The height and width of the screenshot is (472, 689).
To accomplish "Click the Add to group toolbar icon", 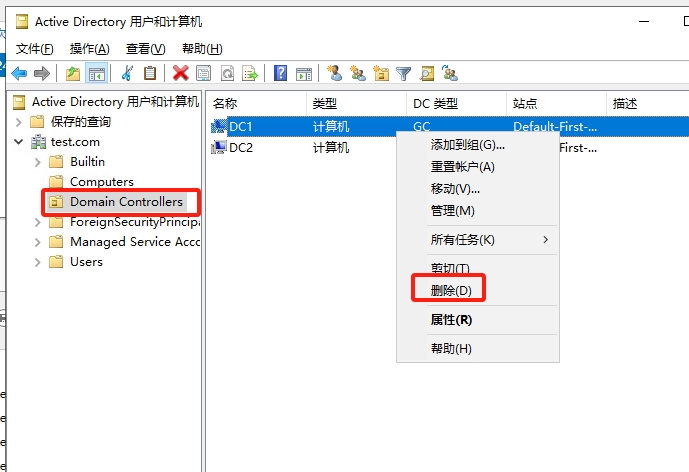I will click(450, 73).
